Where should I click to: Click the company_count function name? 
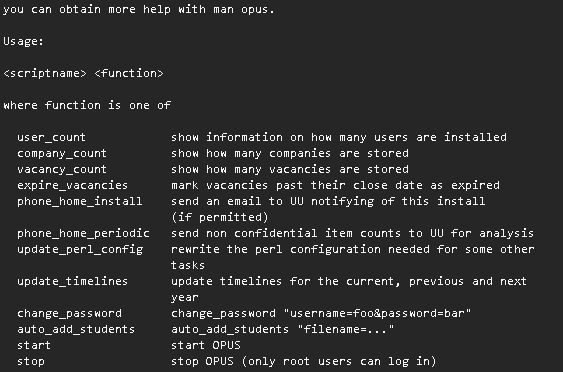62,153
